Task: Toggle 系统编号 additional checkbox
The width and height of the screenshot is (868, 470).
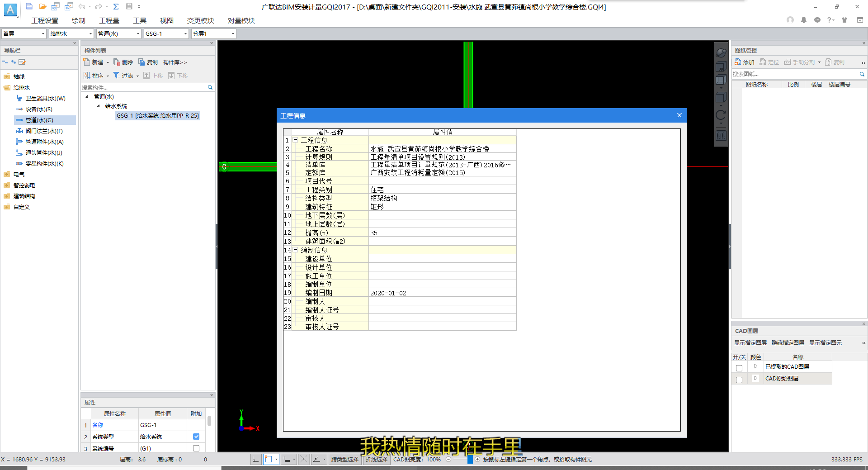Action: click(x=196, y=448)
